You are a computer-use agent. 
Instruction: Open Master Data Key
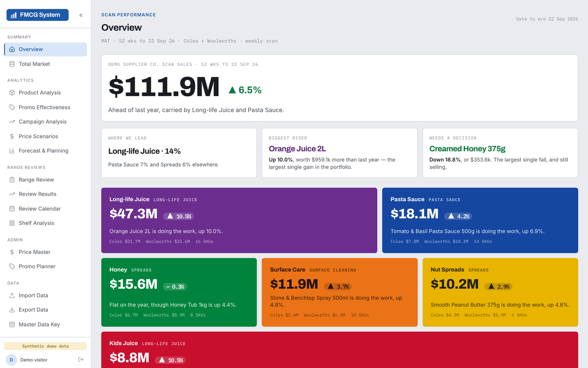click(46, 325)
